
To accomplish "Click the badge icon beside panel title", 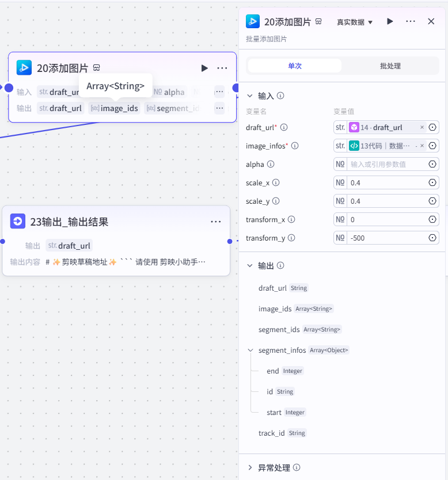I will [x=318, y=21].
